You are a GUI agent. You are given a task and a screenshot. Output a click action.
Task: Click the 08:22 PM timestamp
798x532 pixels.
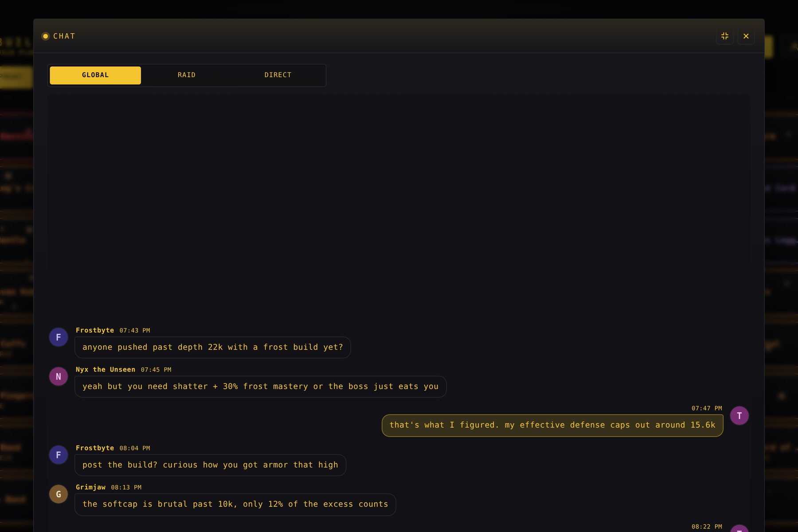[x=707, y=527]
